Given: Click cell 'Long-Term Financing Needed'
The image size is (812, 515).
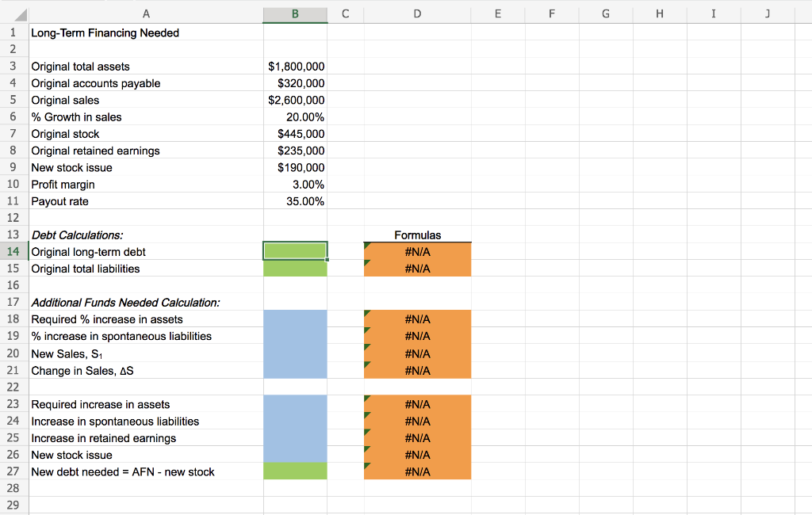Looking at the screenshot, I should (146, 32).
